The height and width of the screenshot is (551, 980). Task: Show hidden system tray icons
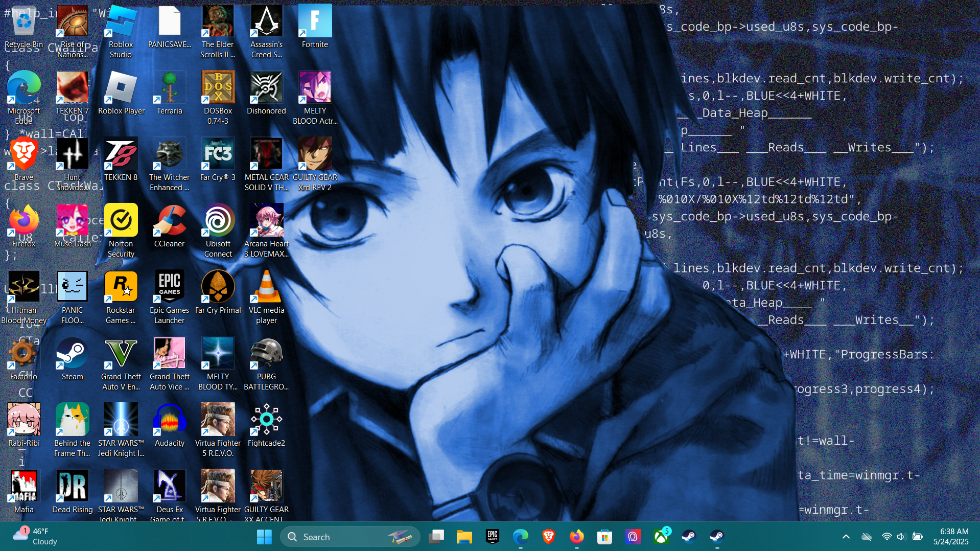click(846, 537)
